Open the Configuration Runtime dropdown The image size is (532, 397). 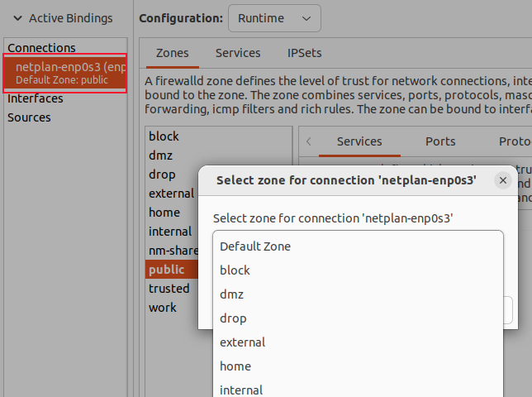pos(274,18)
